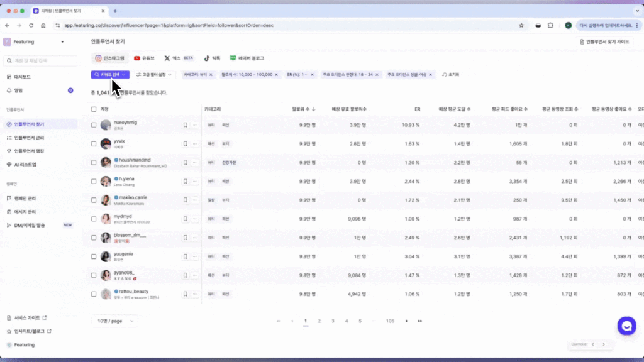
Task: Tick the checkbox for h.ylena
Action: 94,182
